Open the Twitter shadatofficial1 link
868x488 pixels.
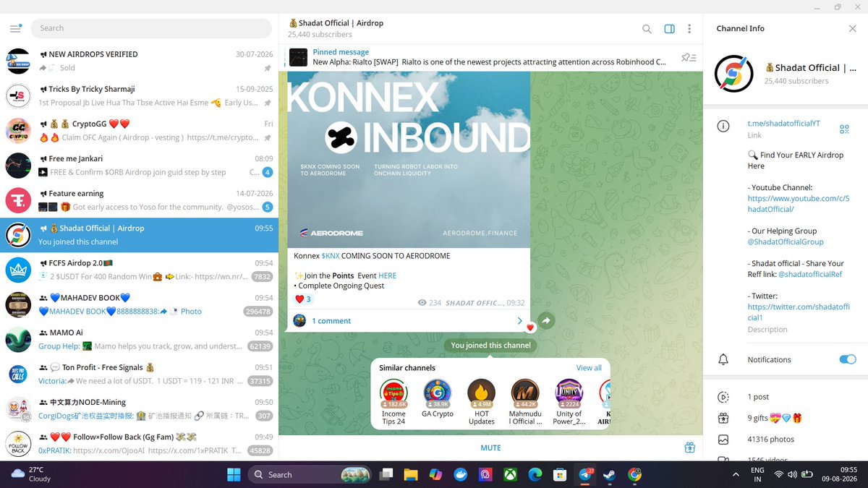(798, 312)
